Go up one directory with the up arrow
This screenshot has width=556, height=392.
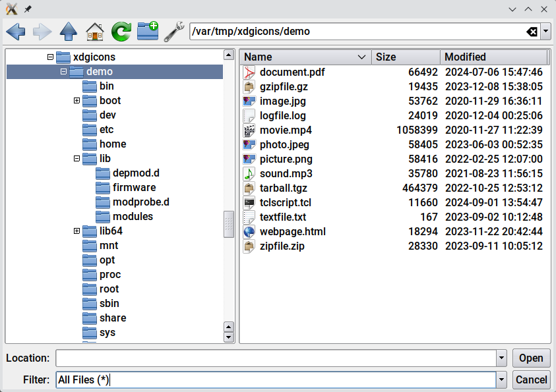click(69, 32)
